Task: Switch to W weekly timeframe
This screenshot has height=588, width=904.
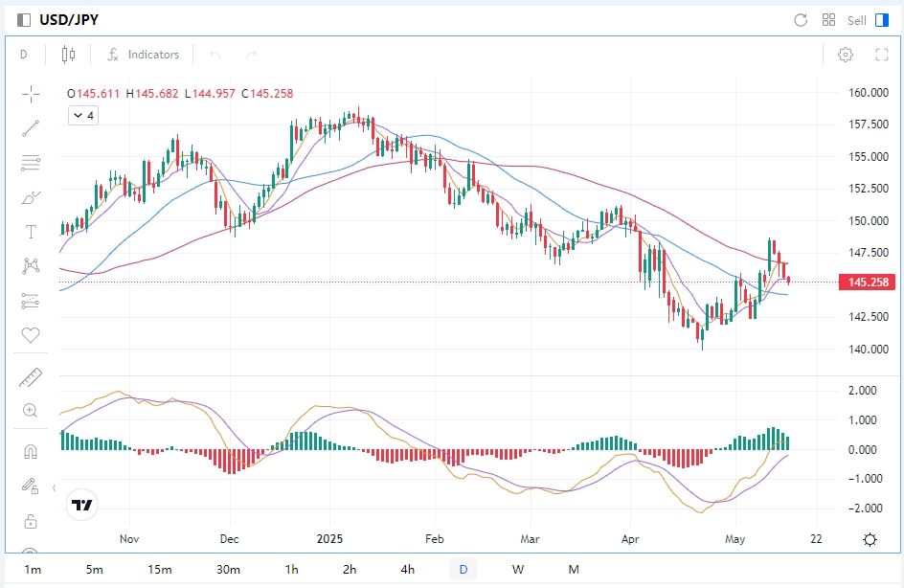Action: point(518,570)
